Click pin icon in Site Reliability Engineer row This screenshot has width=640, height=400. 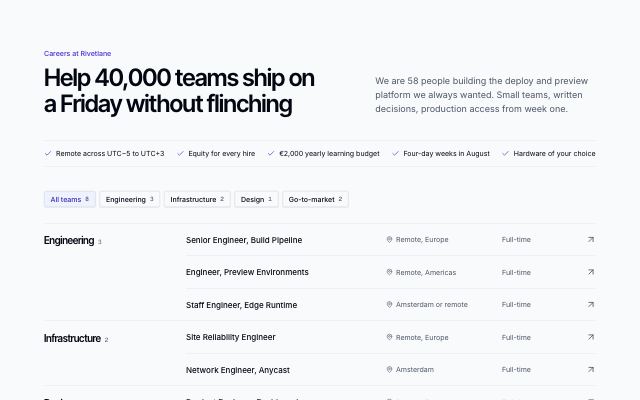pyautogui.click(x=389, y=337)
